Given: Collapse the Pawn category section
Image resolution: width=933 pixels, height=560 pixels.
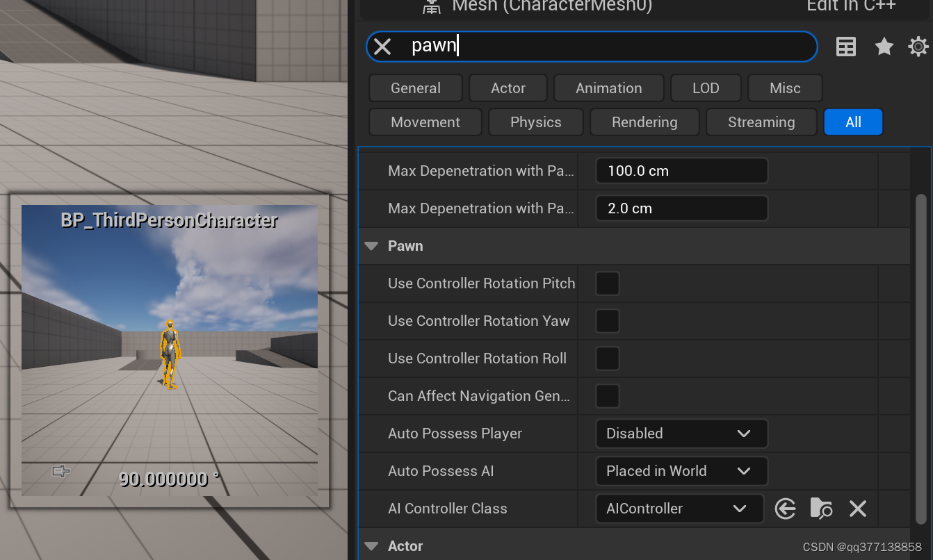Looking at the screenshot, I should point(371,245).
